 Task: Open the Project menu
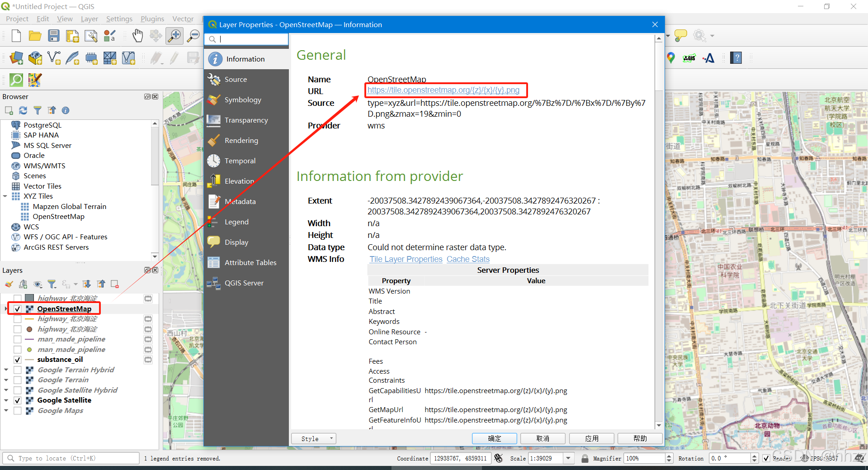coord(17,19)
